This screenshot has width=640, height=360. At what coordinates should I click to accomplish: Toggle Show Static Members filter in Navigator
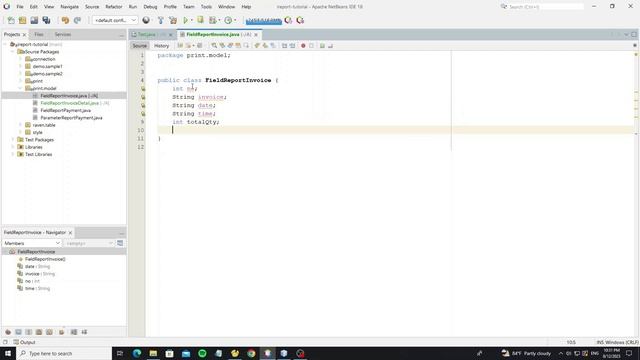pos(29,332)
